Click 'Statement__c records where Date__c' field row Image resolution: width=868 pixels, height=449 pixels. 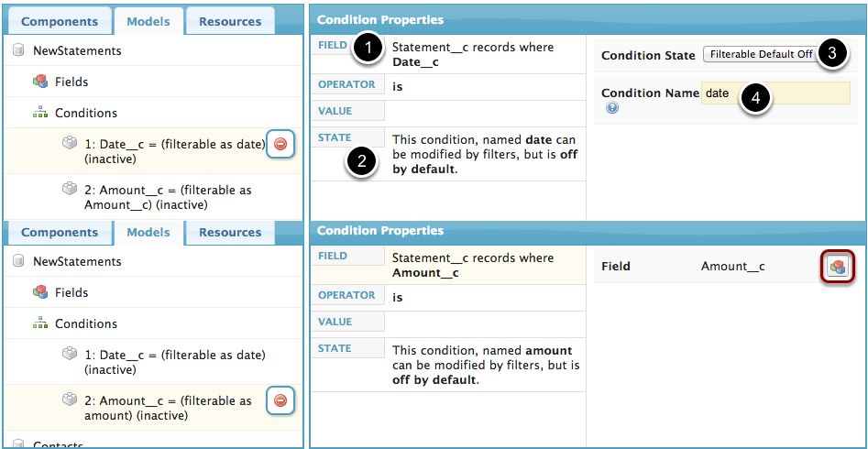click(x=472, y=54)
